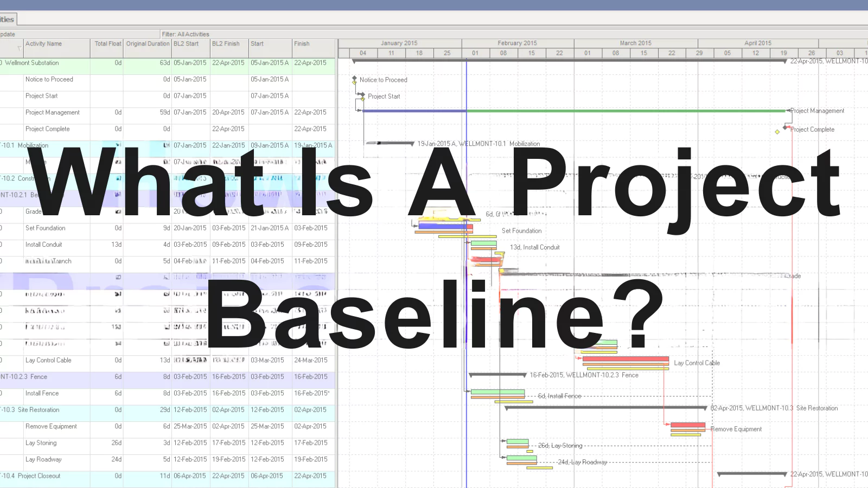Click the red Remove Equipment Gantt bar
This screenshot has height=488, width=868.
click(688, 426)
